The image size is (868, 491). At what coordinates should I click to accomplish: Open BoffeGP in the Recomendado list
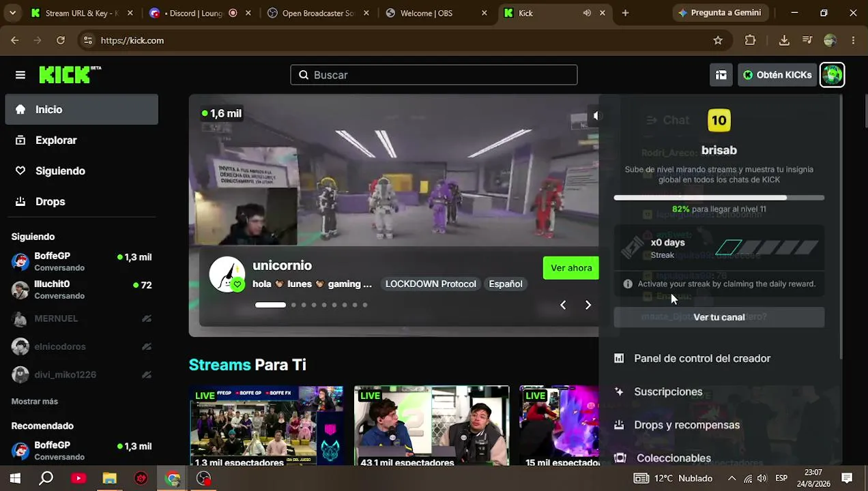click(81, 450)
